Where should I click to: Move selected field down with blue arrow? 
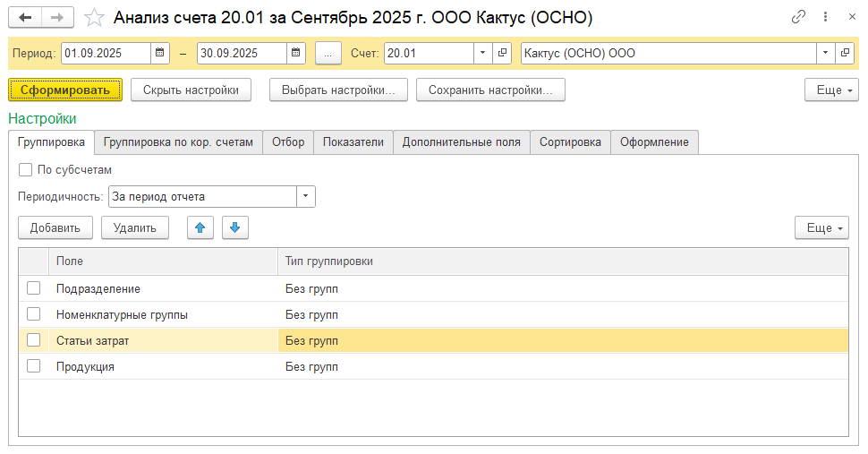pos(234,227)
